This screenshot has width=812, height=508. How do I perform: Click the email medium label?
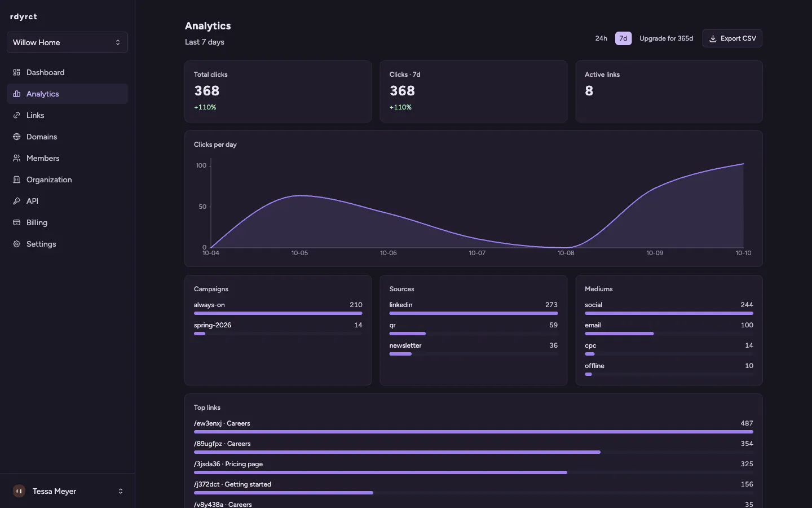593,325
